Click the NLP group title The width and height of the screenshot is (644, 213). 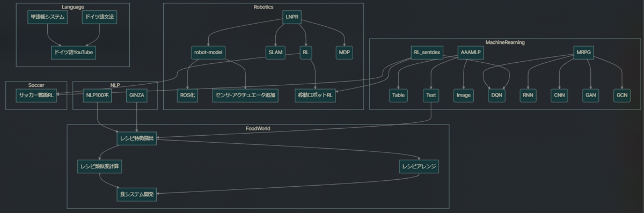115,85
